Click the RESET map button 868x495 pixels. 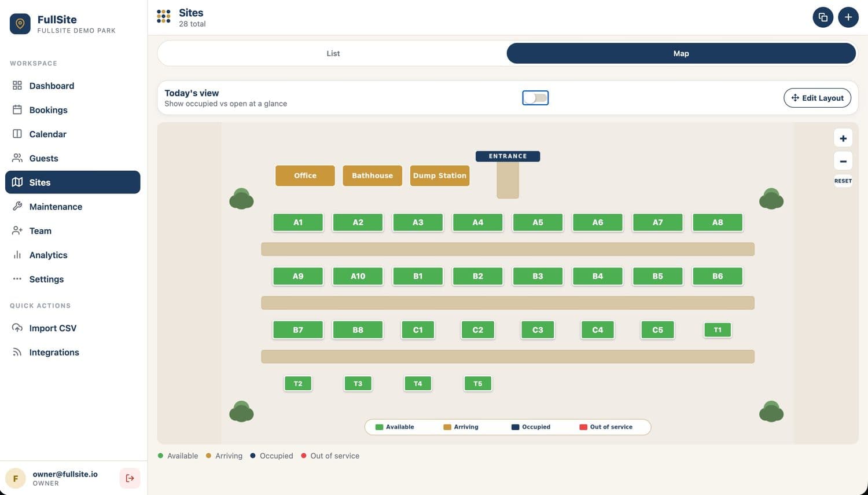coord(843,181)
